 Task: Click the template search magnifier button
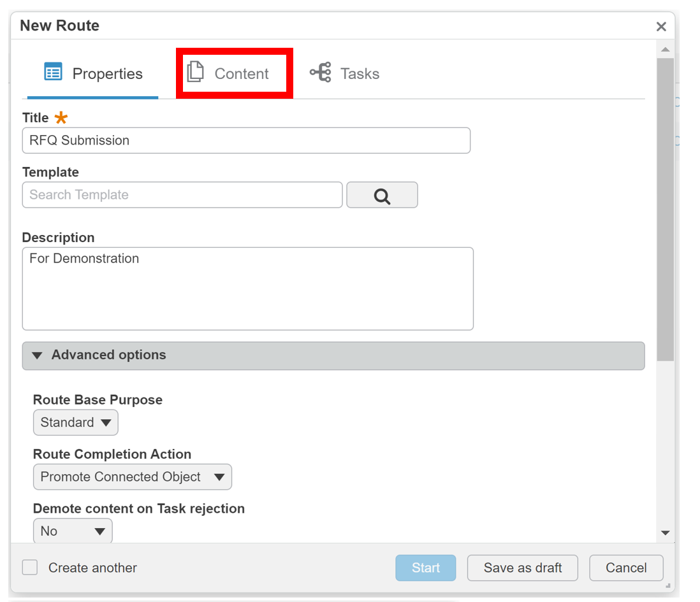382,195
